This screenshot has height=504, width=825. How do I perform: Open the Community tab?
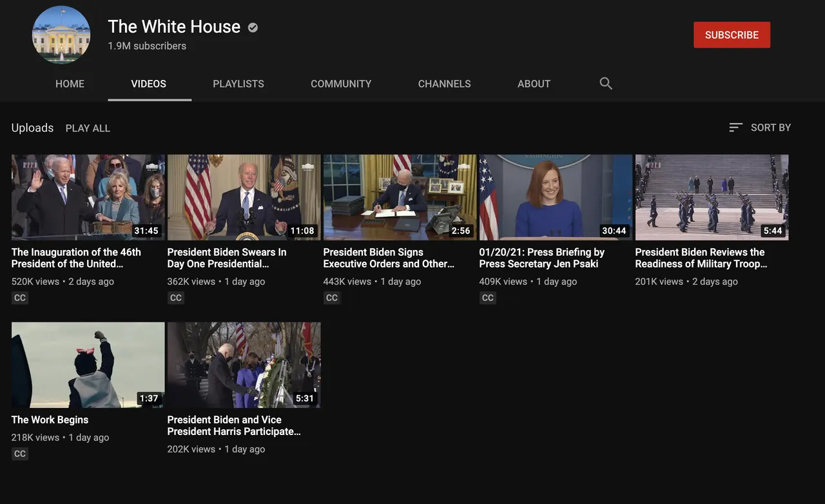341,84
